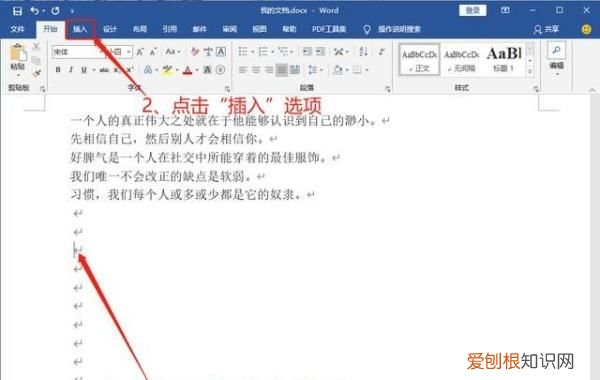The image size is (600, 380).
Task: Apply distributed alignment
Action: point(295,70)
